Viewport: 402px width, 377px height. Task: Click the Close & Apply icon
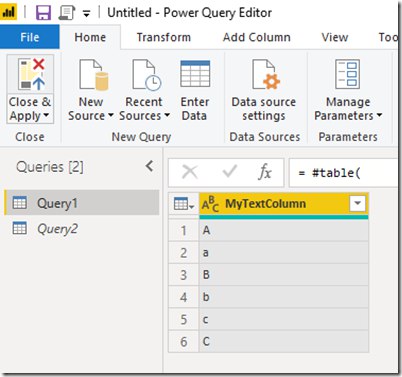click(x=31, y=74)
